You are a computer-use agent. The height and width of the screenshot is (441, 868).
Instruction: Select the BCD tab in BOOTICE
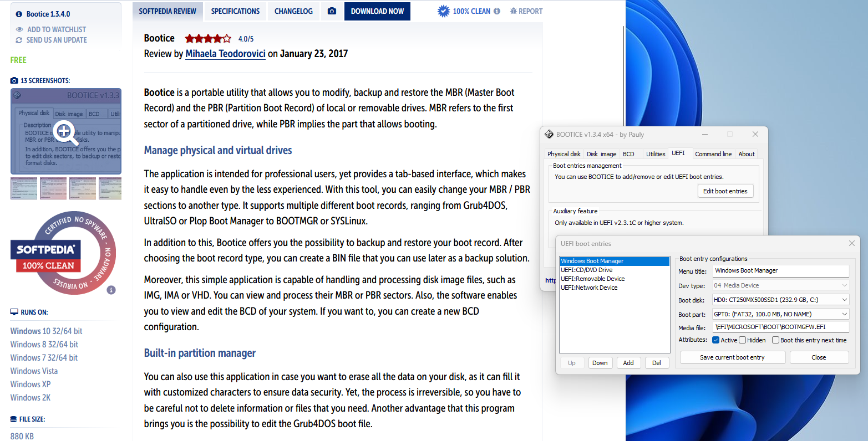point(628,154)
